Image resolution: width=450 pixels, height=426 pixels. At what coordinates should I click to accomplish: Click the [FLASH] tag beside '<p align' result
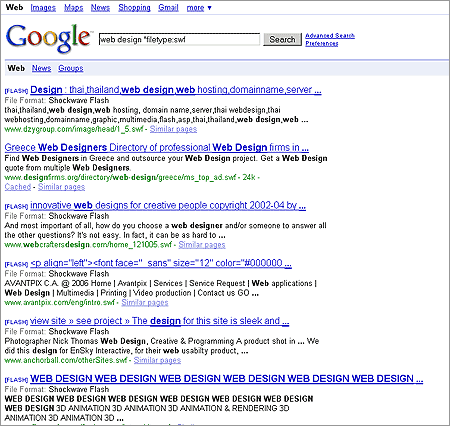[x=16, y=264]
